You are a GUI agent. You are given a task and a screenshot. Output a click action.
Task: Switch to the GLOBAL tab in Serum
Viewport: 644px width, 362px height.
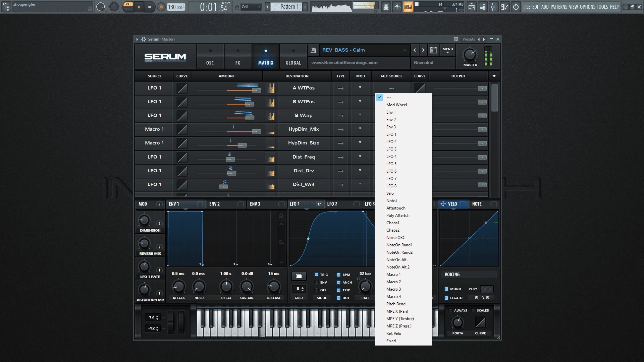[x=293, y=56]
